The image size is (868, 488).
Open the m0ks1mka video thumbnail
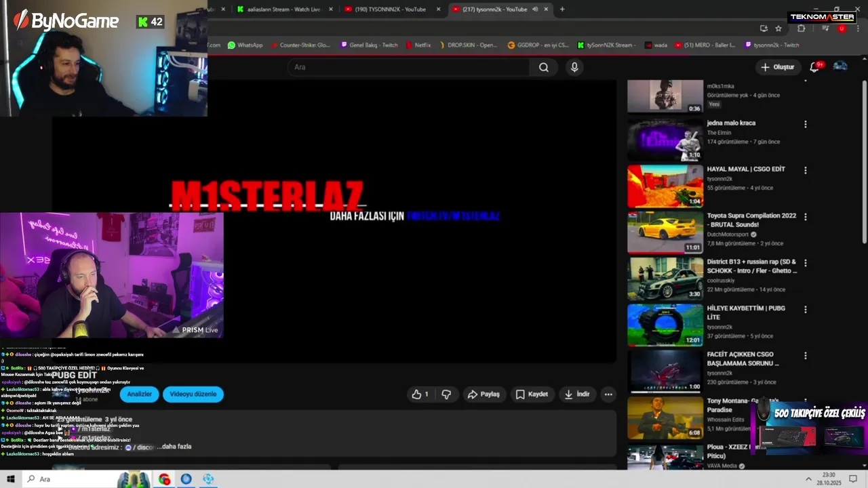click(665, 96)
